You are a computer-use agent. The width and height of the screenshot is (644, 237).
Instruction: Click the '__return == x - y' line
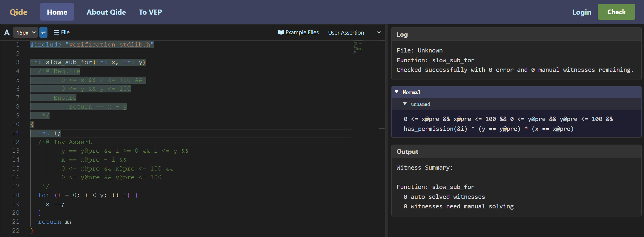[x=94, y=107]
